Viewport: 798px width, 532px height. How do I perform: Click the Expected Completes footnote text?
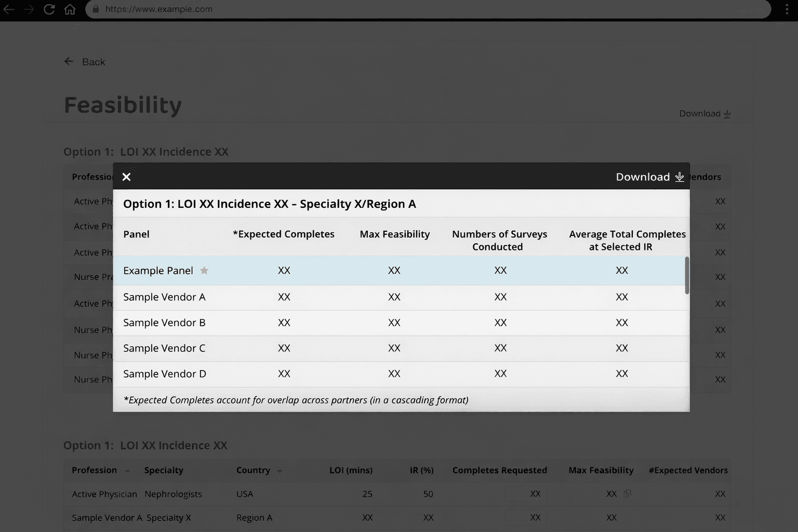[x=296, y=400]
